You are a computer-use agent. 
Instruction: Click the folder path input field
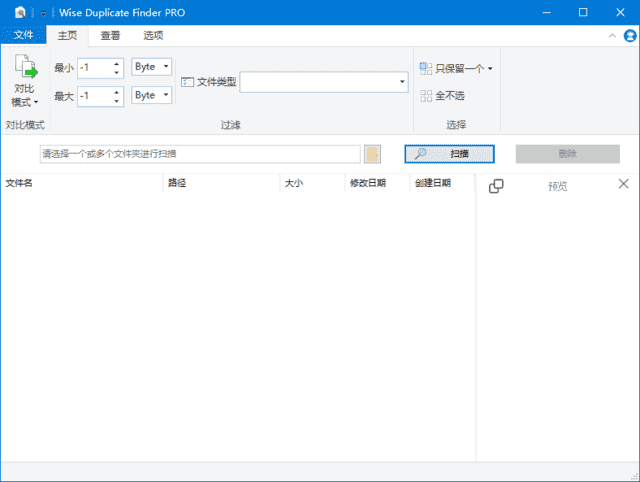coord(200,154)
